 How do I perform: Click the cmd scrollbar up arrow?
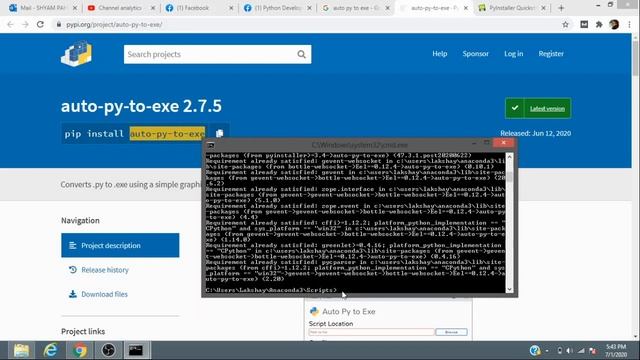point(509,157)
